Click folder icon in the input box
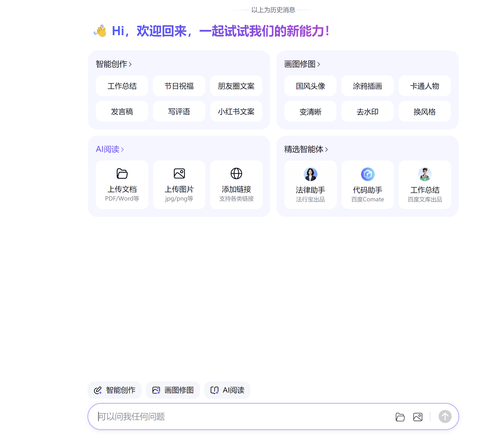Screen dimensions: 504x435 tap(400, 417)
